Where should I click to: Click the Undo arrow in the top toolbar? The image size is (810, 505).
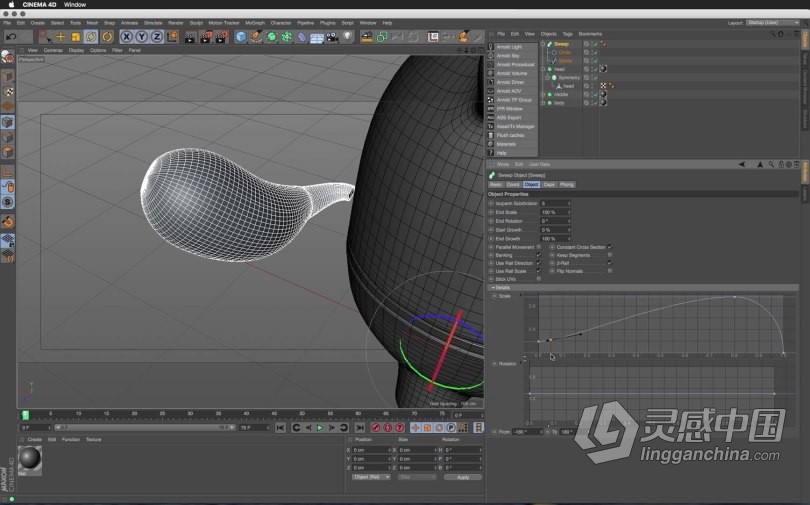coord(11,37)
